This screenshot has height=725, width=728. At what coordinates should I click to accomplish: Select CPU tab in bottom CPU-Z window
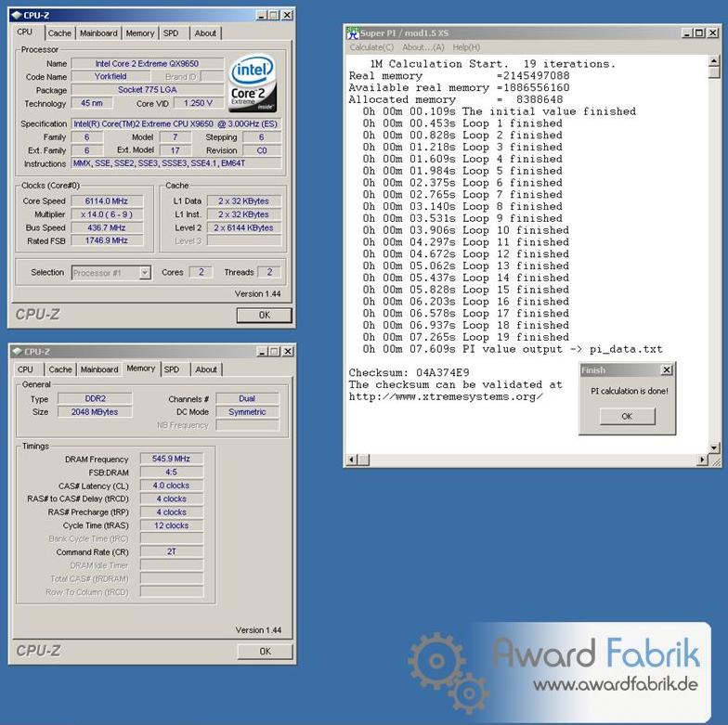(25, 369)
